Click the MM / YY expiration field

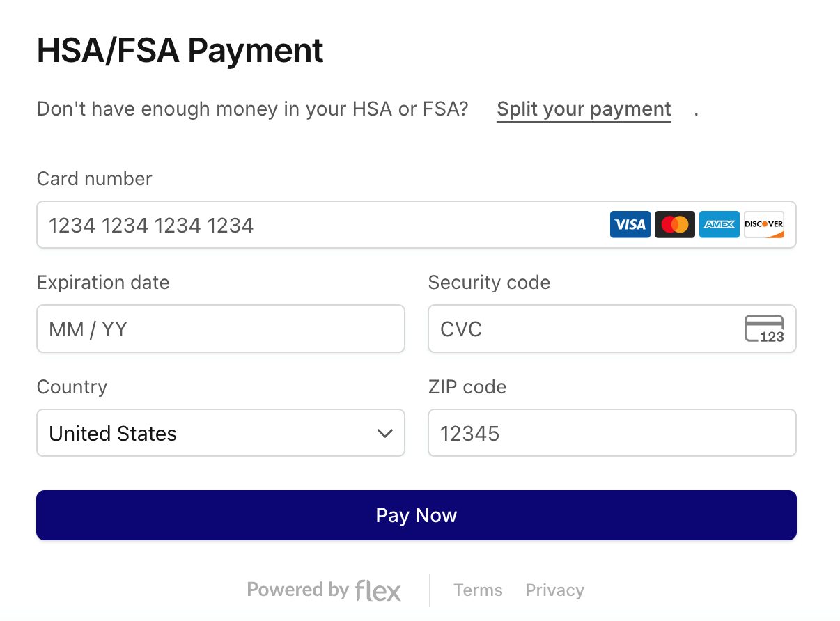coord(220,329)
